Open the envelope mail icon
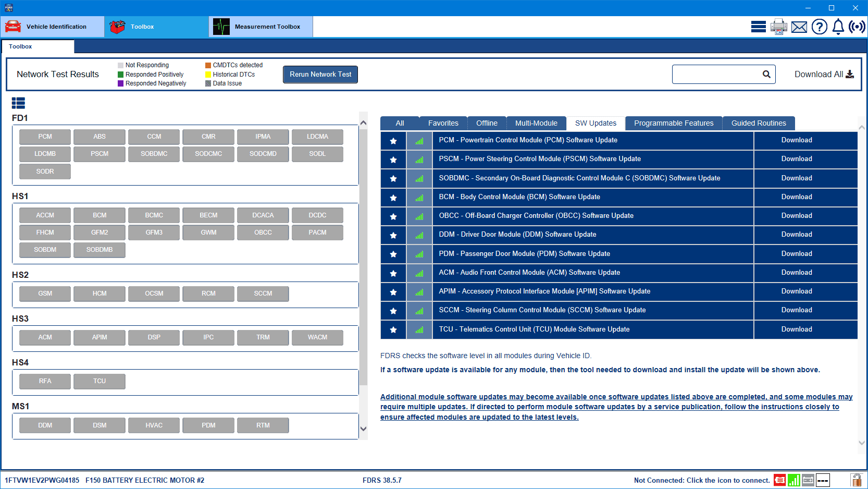The image size is (868, 489). click(799, 27)
